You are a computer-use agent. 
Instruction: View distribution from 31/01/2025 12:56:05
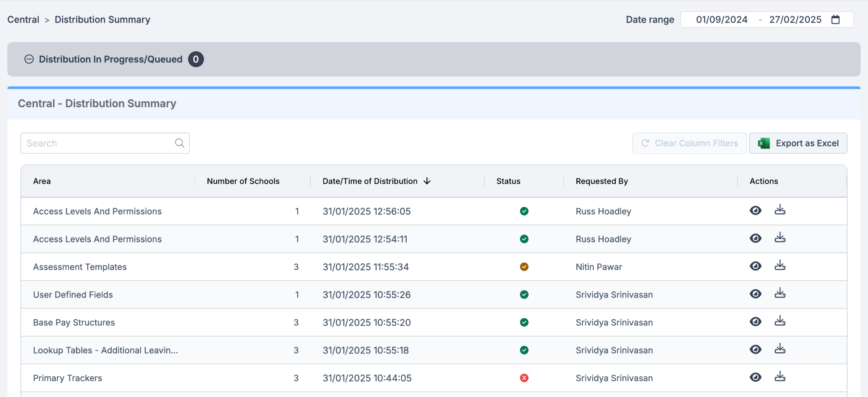756,211
